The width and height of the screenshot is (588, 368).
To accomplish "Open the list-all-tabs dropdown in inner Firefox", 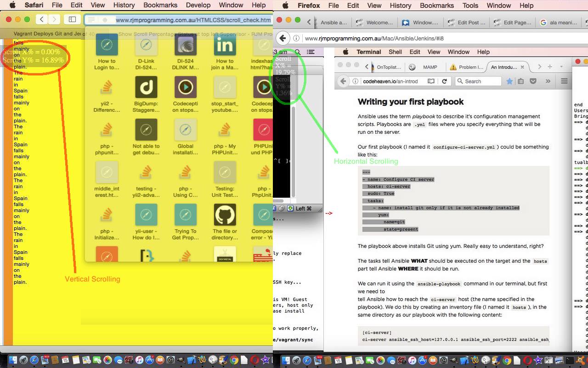I will tap(561, 67).
